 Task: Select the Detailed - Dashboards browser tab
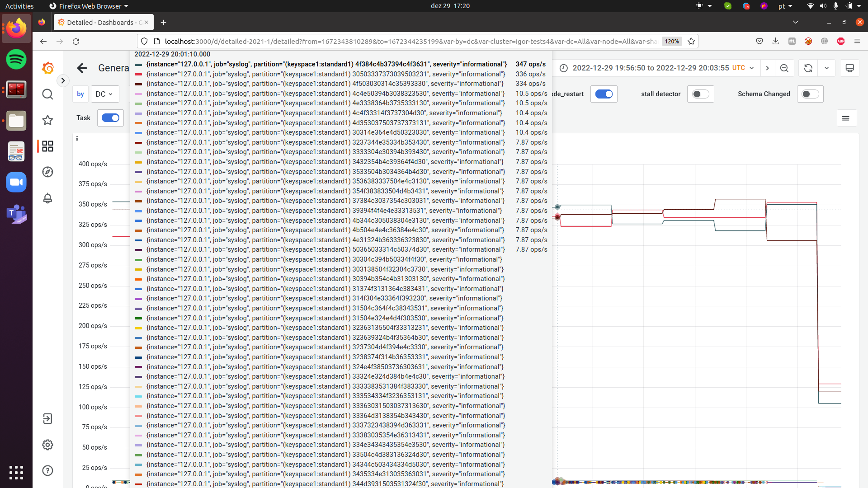[x=100, y=22]
